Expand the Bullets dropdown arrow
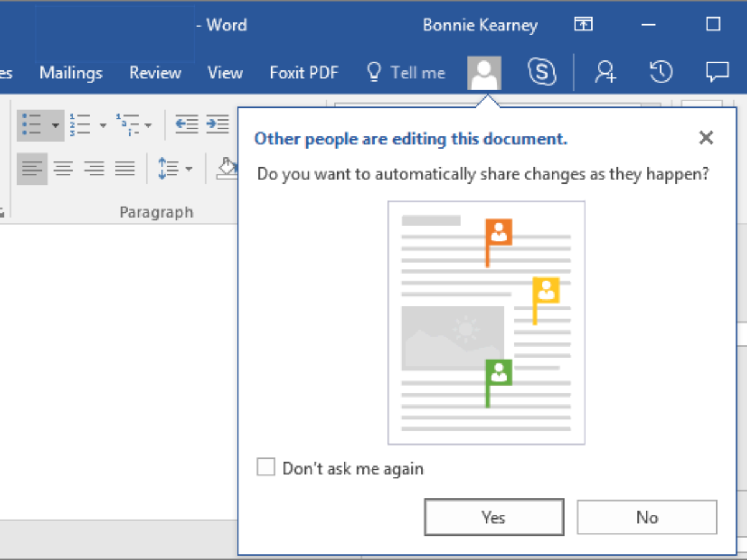The width and height of the screenshot is (747, 560). point(55,125)
